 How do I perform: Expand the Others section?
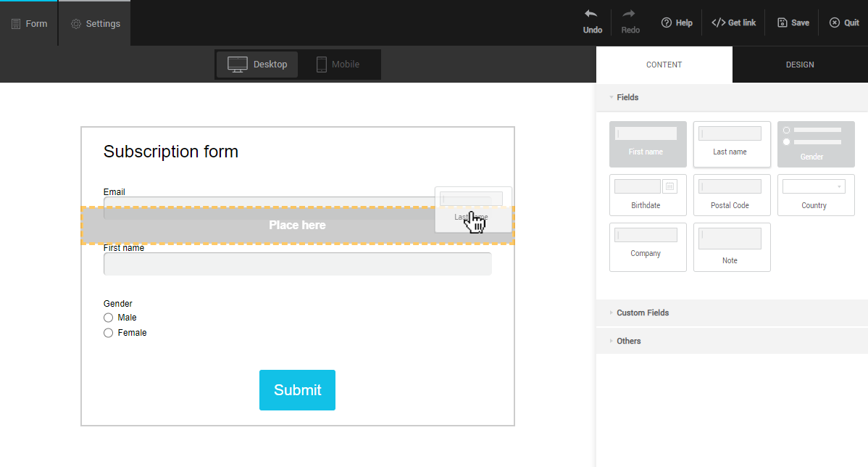click(x=628, y=341)
